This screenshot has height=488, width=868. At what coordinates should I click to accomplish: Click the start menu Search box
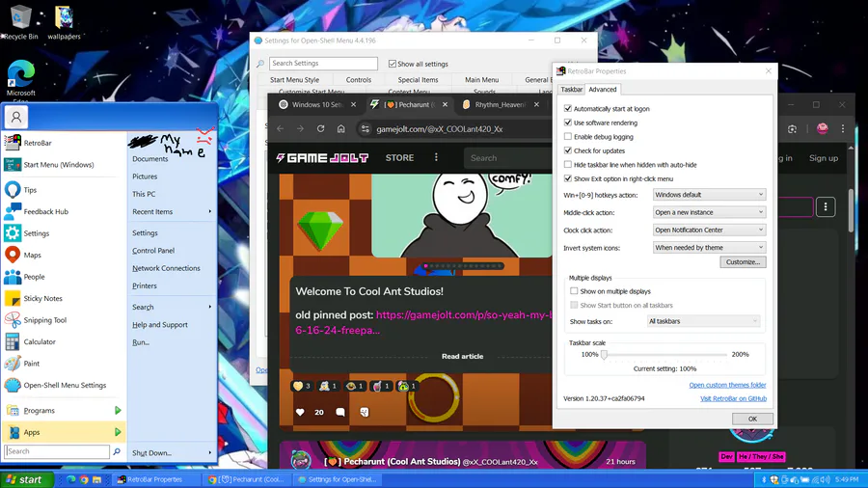57,451
